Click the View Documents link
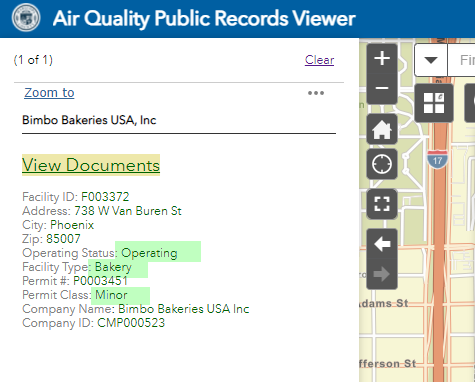 tap(91, 165)
